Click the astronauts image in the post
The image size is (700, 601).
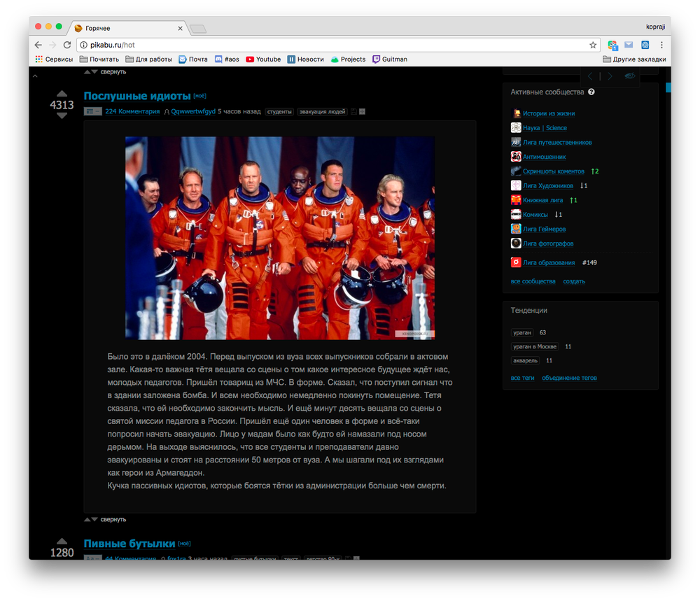point(280,239)
